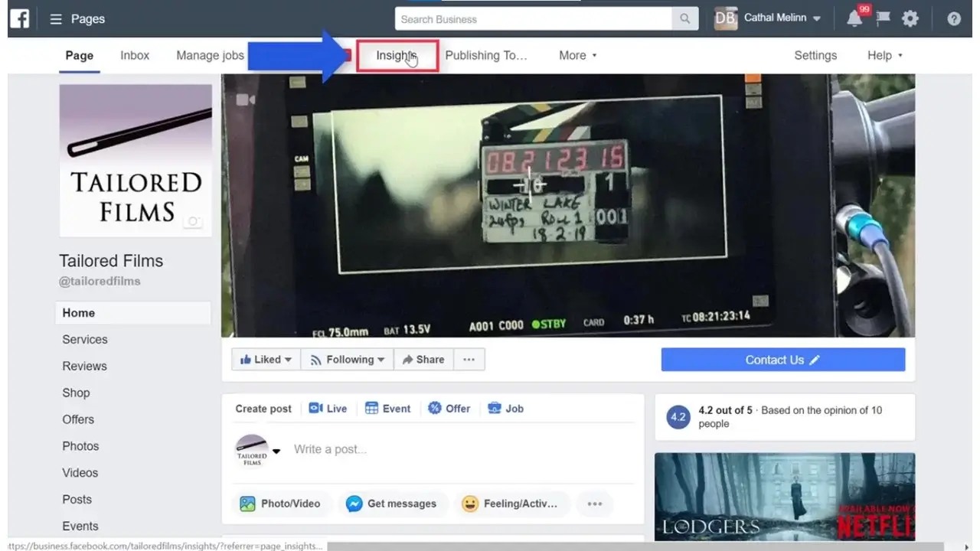The height and width of the screenshot is (551, 980).
Task: Click the camera icon on profile picture
Action: pyautogui.click(x=193, y=221)
